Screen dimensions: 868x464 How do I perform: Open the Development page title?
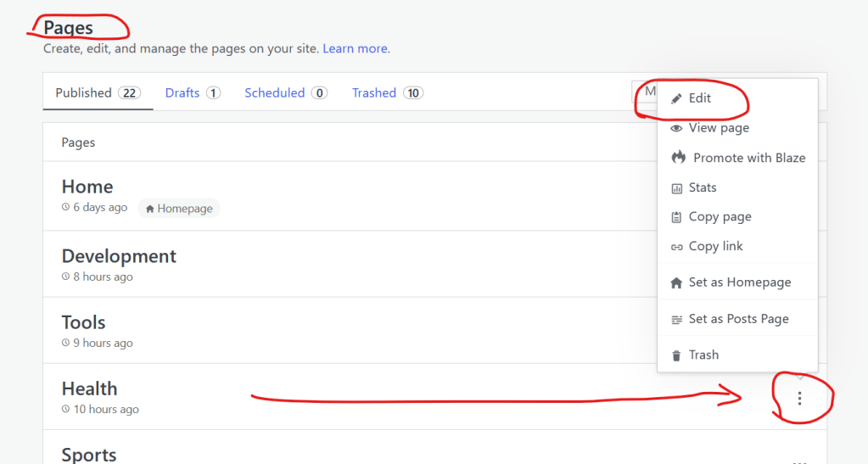click(119, 256)
